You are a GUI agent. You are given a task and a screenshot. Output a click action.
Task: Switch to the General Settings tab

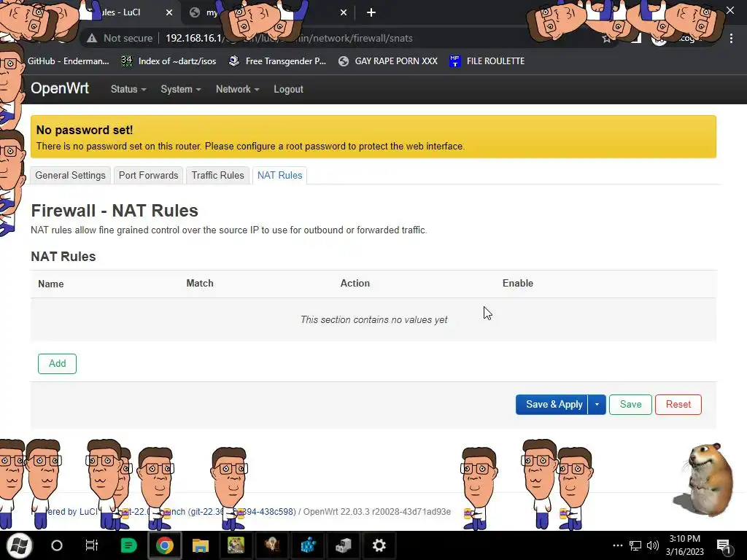[71, 175]
